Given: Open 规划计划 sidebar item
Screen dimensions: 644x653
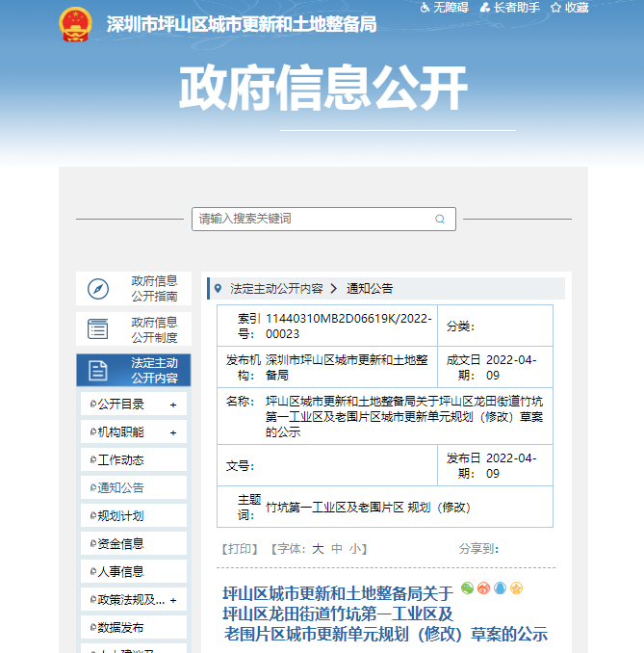Looking at the screenshot, I should tap(120, 516).
